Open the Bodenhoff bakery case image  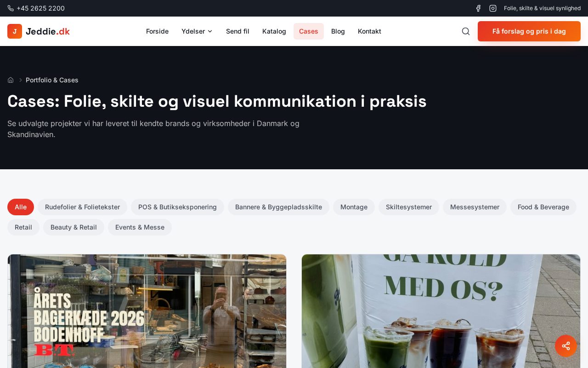[147, 311]
